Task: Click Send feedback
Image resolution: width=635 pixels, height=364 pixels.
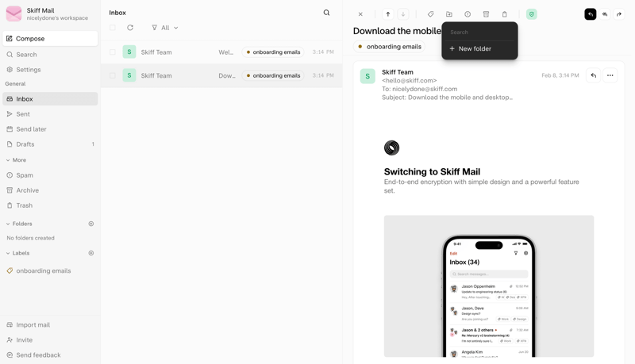Action: (50, 355)
